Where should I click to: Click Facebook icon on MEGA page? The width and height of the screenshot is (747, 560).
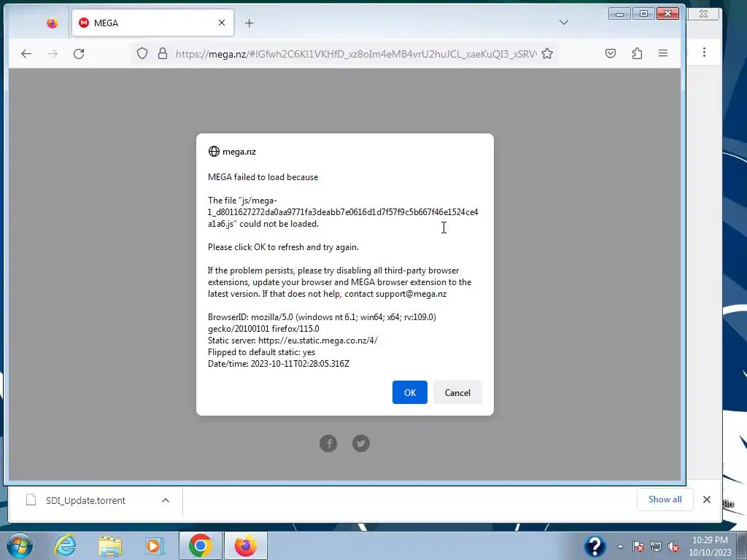pos(328,443)
